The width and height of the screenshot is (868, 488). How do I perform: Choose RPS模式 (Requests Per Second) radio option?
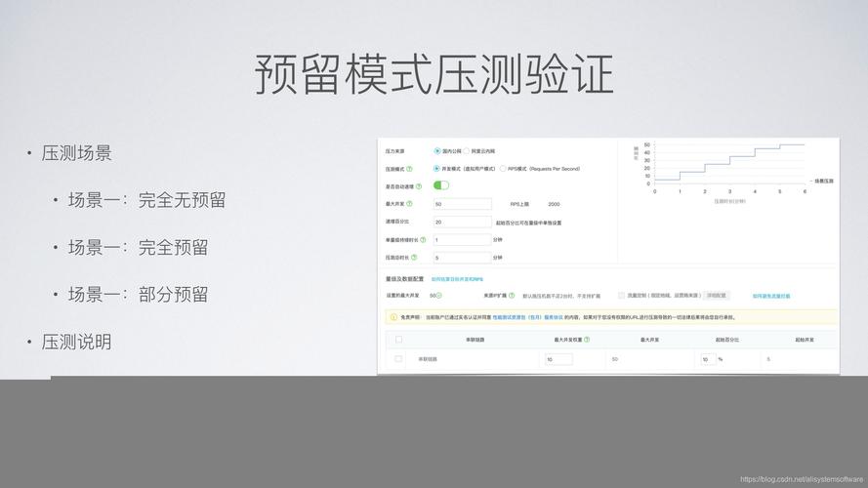click(x=503, y=168)
